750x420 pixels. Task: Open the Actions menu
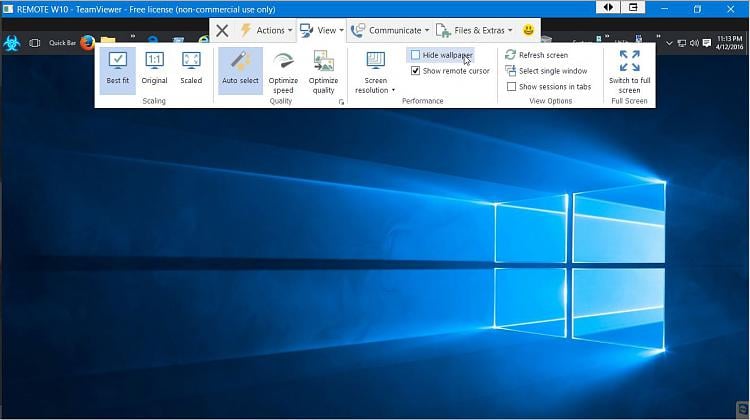click(x=266, y=30)
